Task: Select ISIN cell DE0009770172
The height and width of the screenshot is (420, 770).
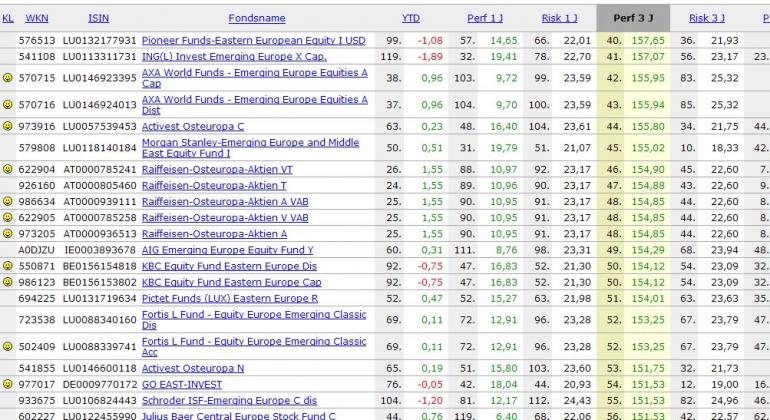Action: click(x=100, y=385)
